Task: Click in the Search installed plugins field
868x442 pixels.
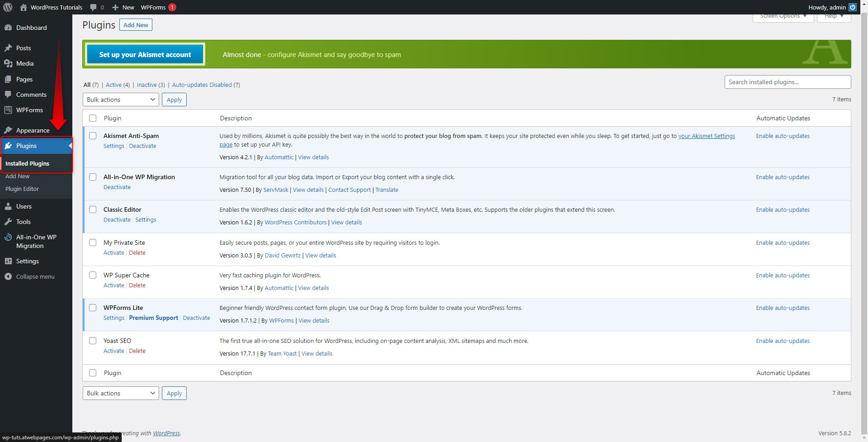Action: 788,82
